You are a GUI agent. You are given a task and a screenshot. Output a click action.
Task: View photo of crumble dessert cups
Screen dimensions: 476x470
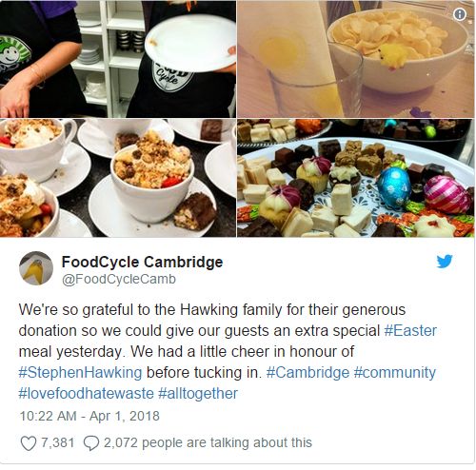point(118,178)
